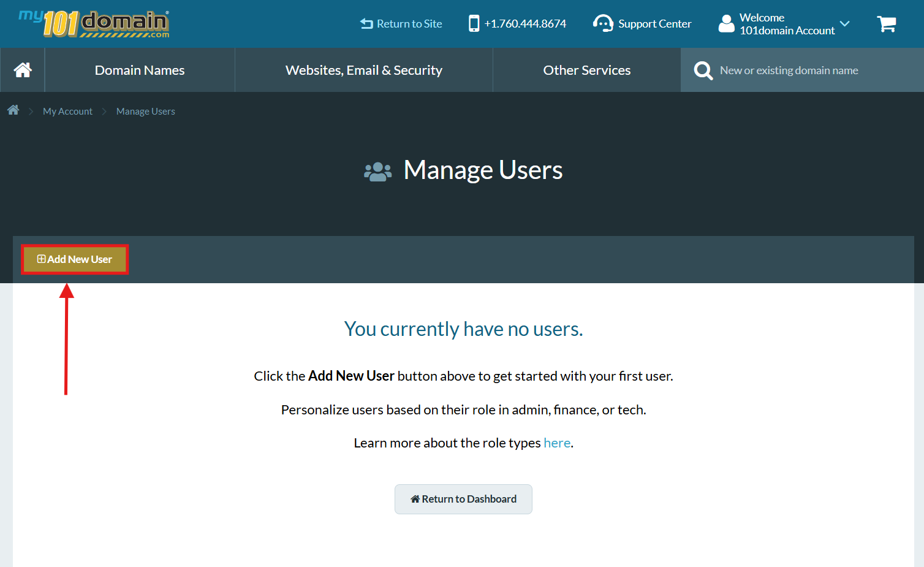Click the headset Support Center icon
Viewport: 924px width, 567px height.
pos(603,24)
